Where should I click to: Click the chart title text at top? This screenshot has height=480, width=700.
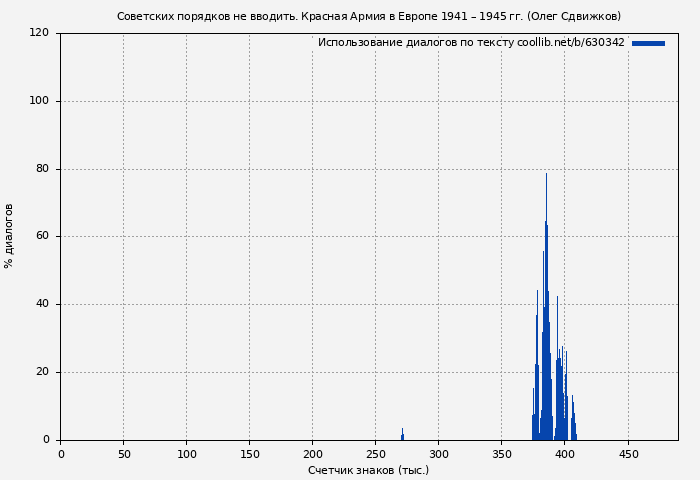[368, 16]
